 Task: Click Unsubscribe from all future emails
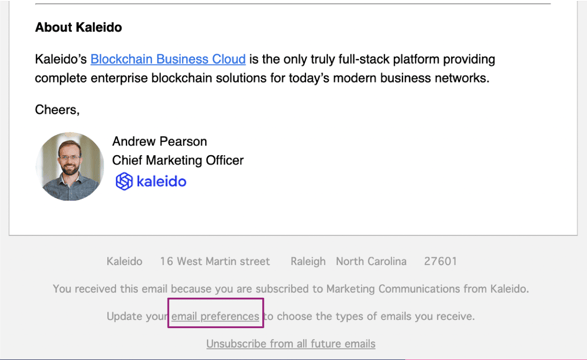click(291, 344)
